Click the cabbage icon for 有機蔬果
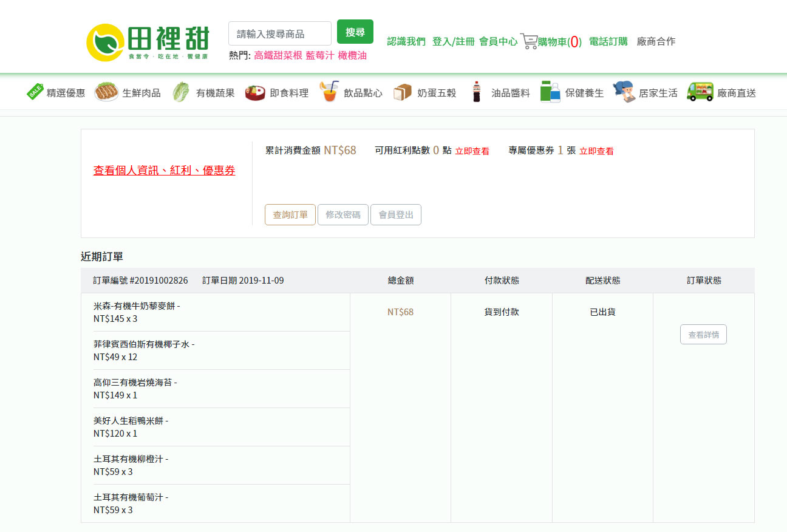 click(180, 92)
